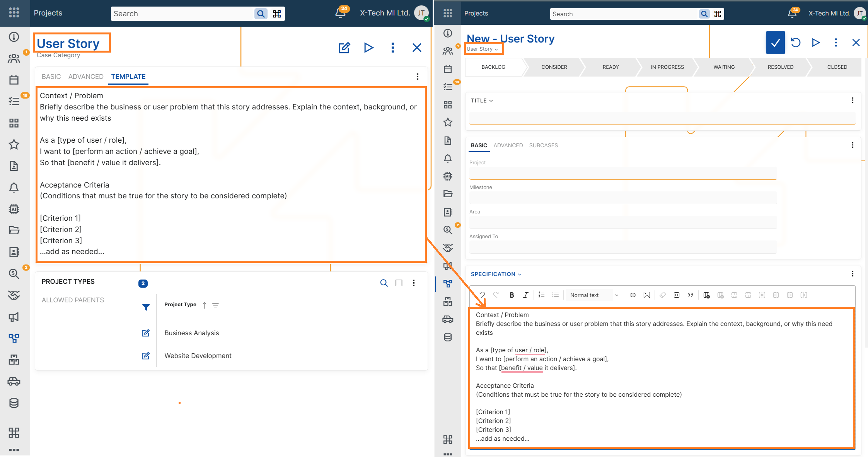
Task: Click the numbered list icon
Action: tap(541, 295)
